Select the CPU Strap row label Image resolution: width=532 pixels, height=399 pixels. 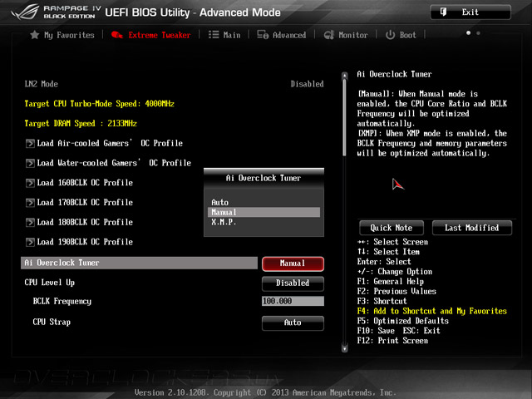click(52, 322)
